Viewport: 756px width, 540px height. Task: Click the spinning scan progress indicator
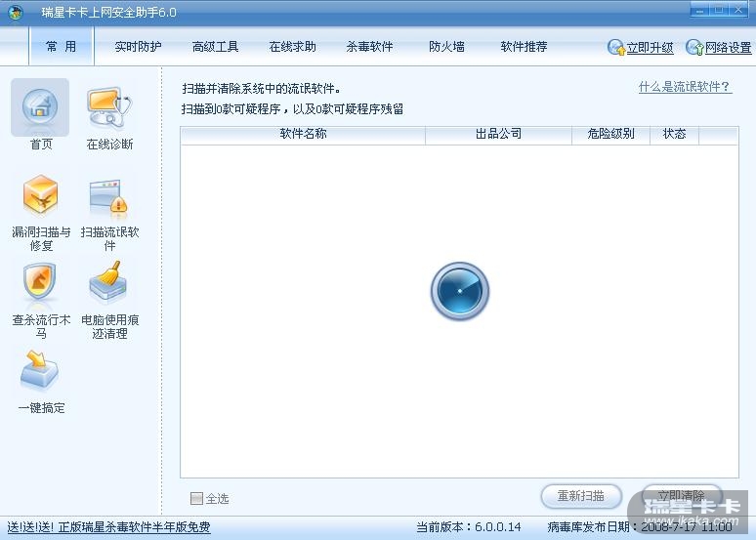point(459,291)
